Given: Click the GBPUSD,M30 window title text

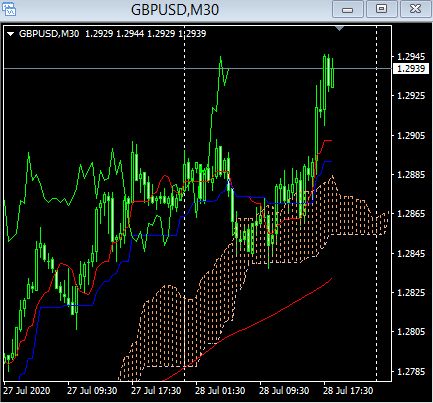Looking at the screenshot, I should [175, 9].
